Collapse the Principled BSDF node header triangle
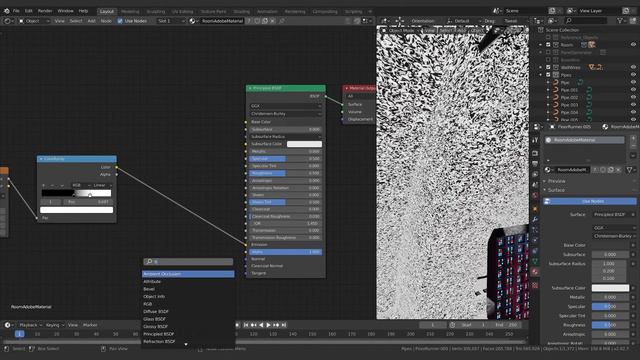Image resolution: width=640 pixels, height=360 pixels. [250, 88]
